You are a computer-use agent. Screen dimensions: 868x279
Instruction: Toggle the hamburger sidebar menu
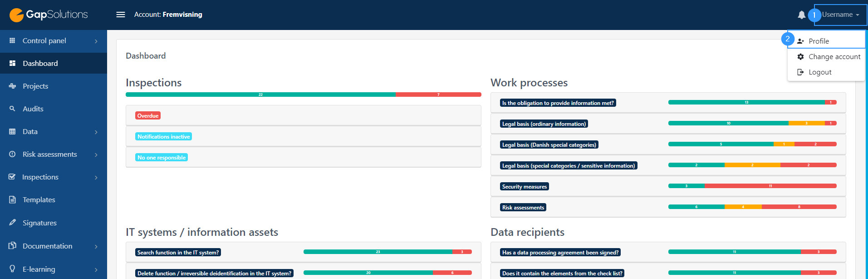click(121, 15)
